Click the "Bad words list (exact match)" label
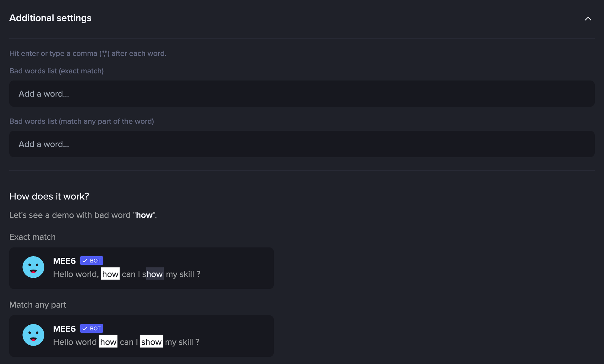Image resolution: width=604 pixels, height=364 pixels. (x=56, y=71)
